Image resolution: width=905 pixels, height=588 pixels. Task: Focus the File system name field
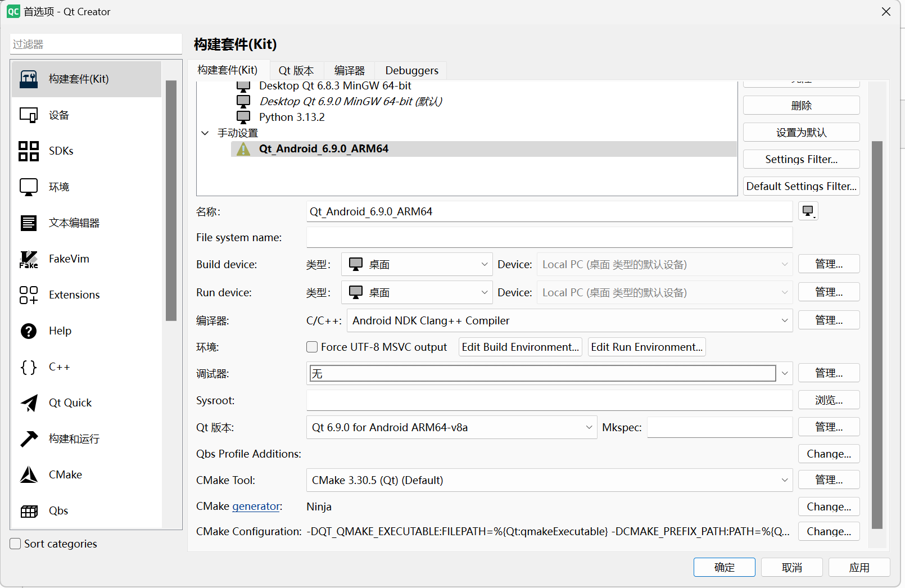[550, 238]
